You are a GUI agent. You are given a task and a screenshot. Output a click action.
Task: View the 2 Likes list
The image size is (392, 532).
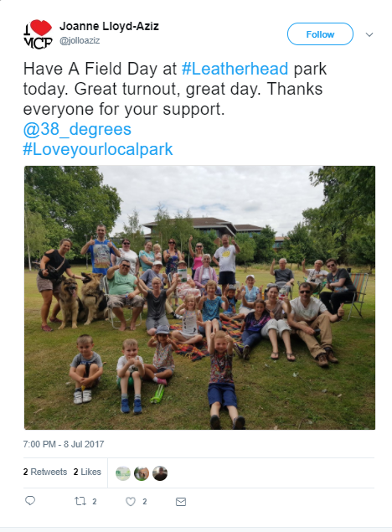(x=87, y=472)
